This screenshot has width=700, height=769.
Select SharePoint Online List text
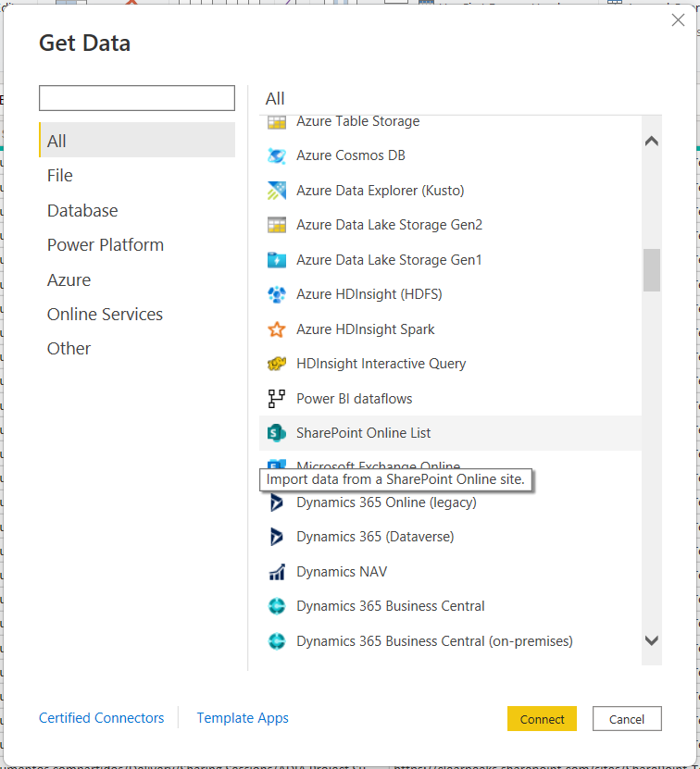point(363,433)
